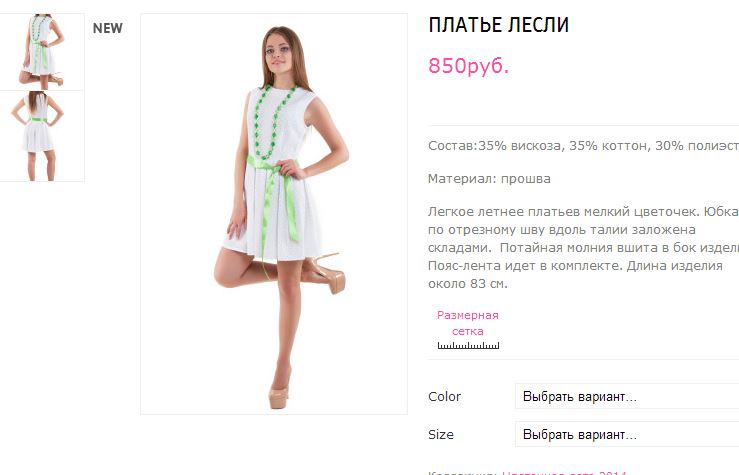Select the back-view dress thumbnail
This screenshot has width=739, height=475.
(x=42, y=136)
